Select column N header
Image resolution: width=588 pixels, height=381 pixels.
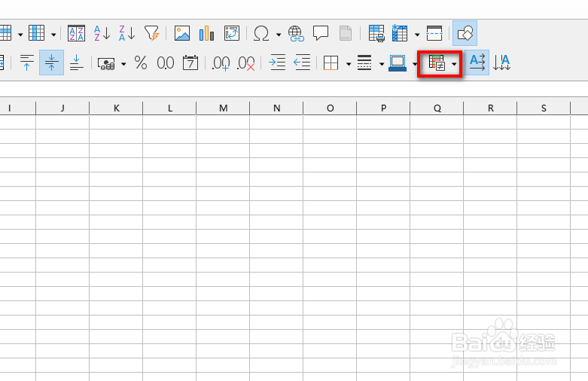coord(276,108)
